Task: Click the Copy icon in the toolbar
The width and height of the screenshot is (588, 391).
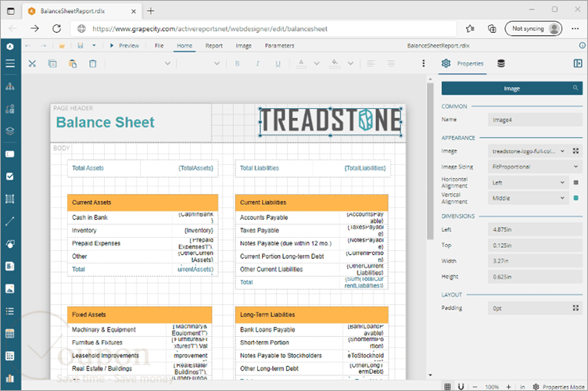Action: point(52,63)
